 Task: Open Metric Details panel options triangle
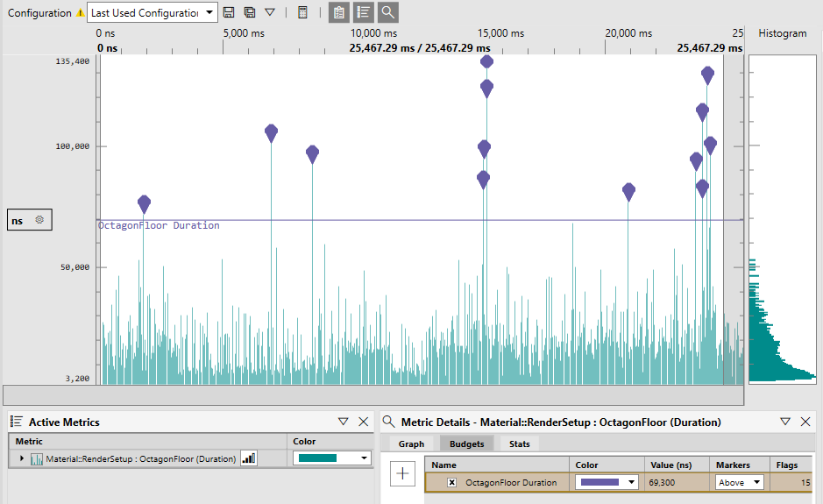pos(785,422)
